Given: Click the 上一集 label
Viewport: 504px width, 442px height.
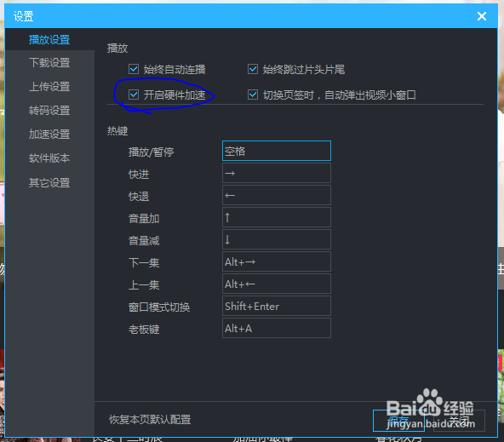Looking at the screenshot, I should click(144, 284).
